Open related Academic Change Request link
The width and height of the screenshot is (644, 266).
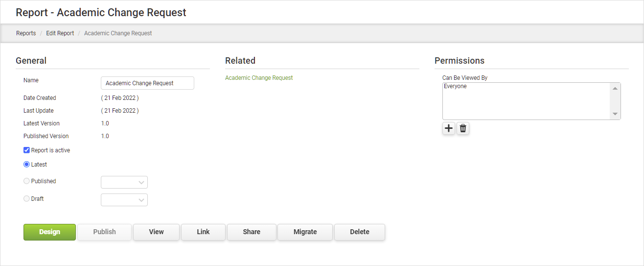[259, 78]
